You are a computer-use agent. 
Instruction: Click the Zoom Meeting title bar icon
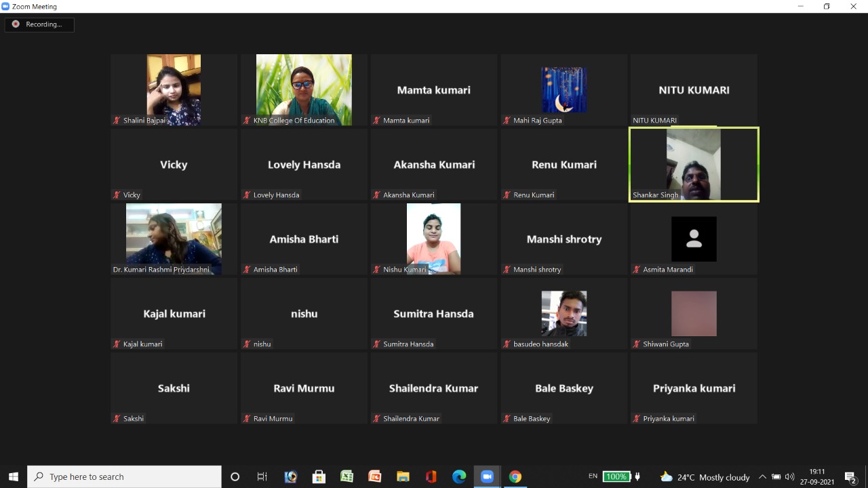coord(6,6)
